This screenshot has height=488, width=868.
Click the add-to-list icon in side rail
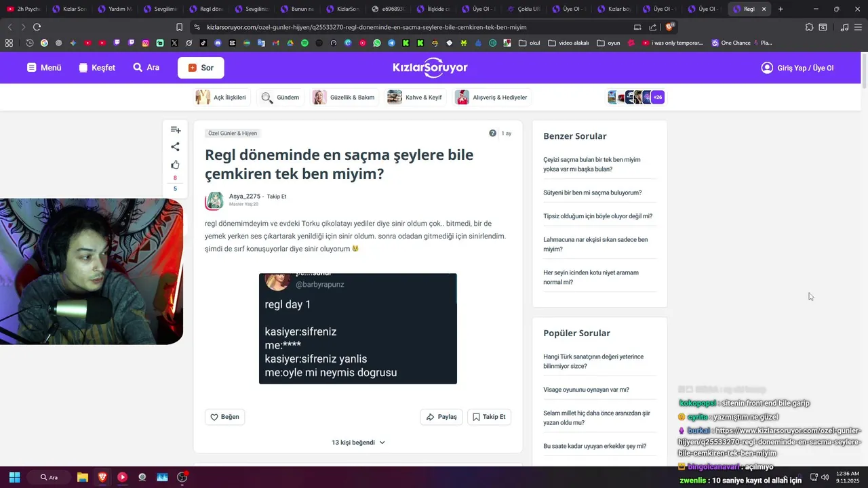[x=175, y=129]
